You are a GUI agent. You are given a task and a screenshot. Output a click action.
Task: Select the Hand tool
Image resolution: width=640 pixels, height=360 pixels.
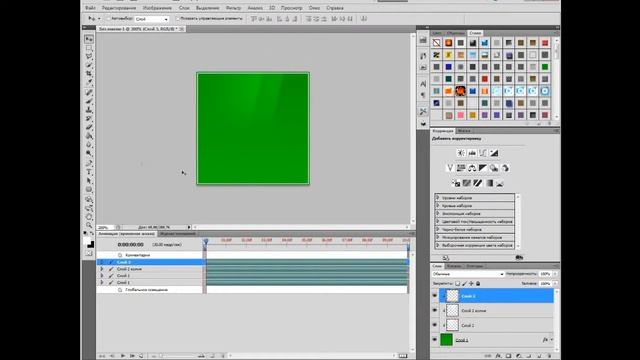point(89,217)
